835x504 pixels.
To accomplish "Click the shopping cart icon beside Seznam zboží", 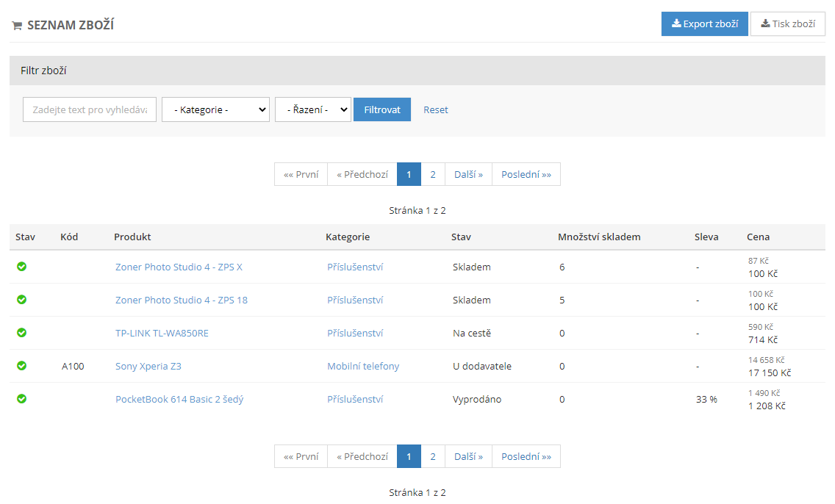I will coord(17,26).
